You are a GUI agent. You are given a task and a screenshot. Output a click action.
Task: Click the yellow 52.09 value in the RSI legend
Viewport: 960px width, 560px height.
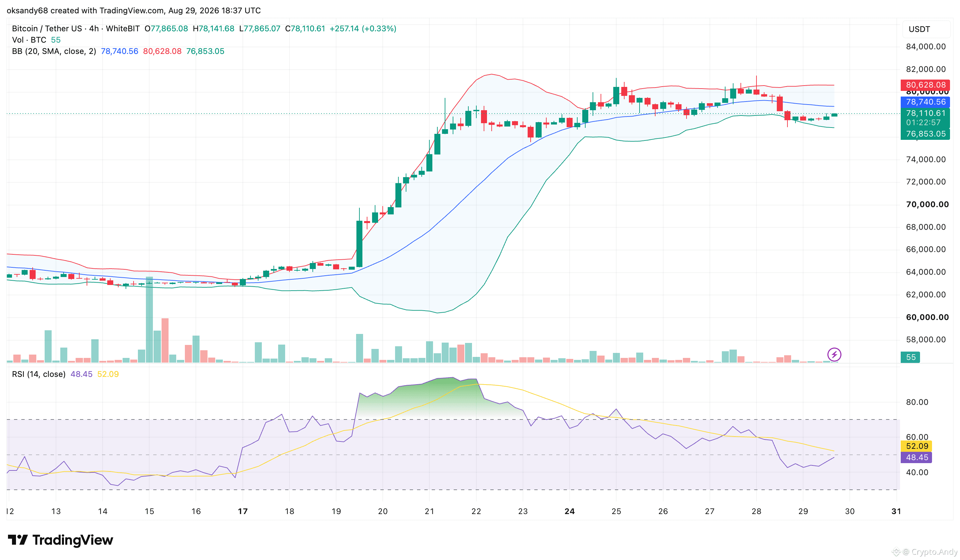tap(108, 374)
